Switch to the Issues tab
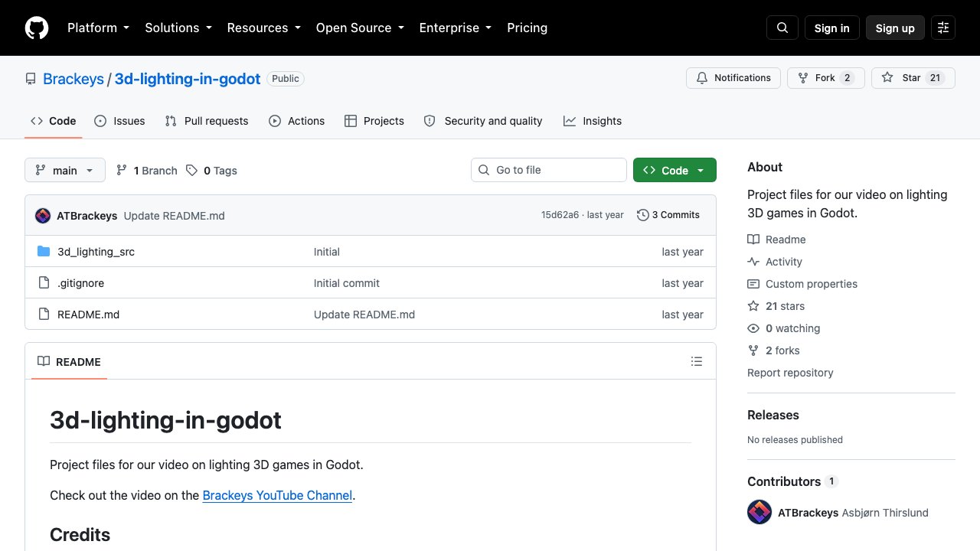980x551 pixels. tap(119, 121)
